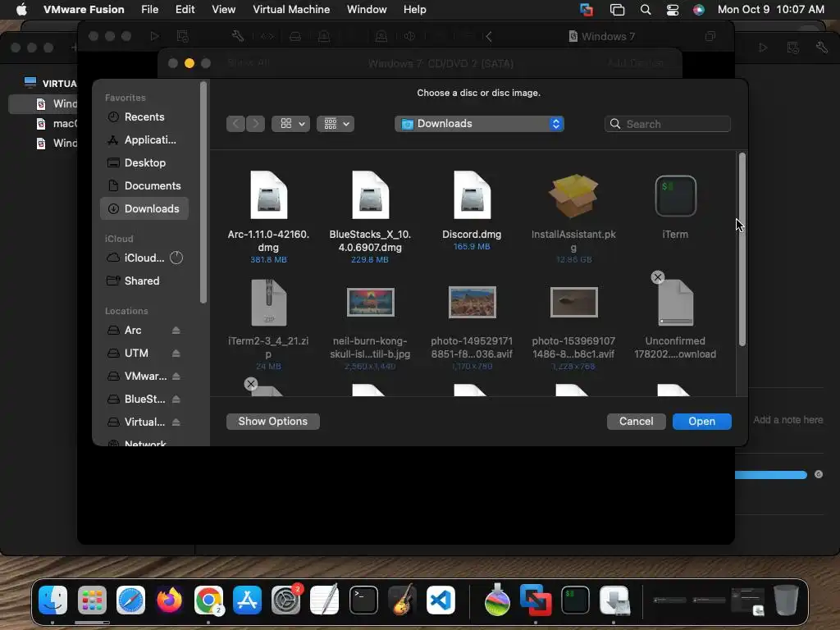Launch Firefox from the Dock
This screenshot has width=840, height=630.
coord(169,600)
